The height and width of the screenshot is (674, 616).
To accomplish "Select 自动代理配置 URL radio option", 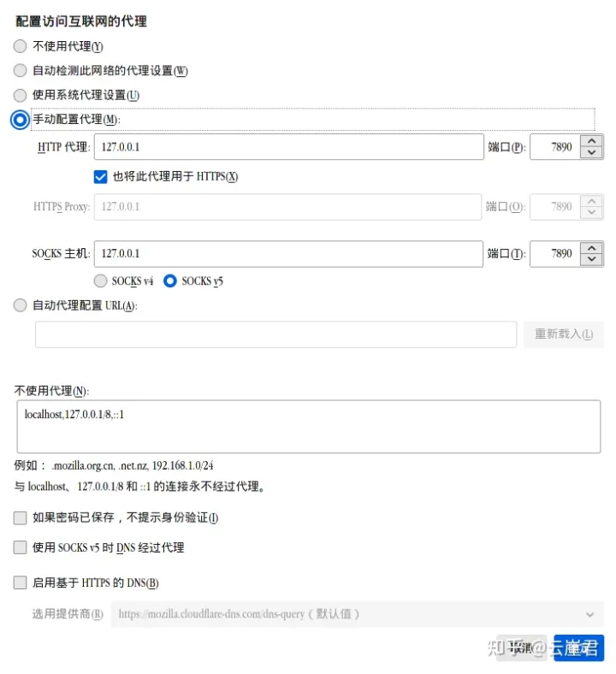I will click(x=21, y=305).
